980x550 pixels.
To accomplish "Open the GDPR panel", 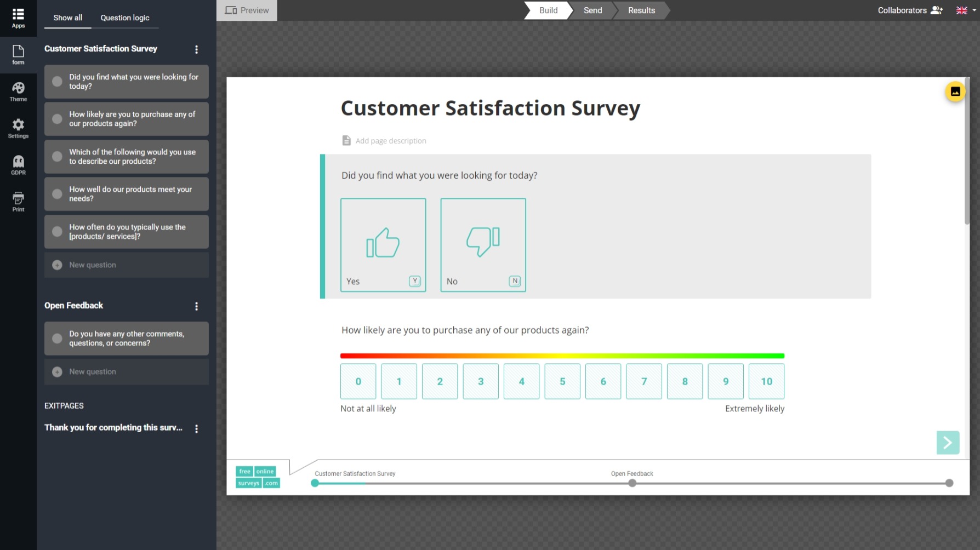I will (x=18, y=164).
